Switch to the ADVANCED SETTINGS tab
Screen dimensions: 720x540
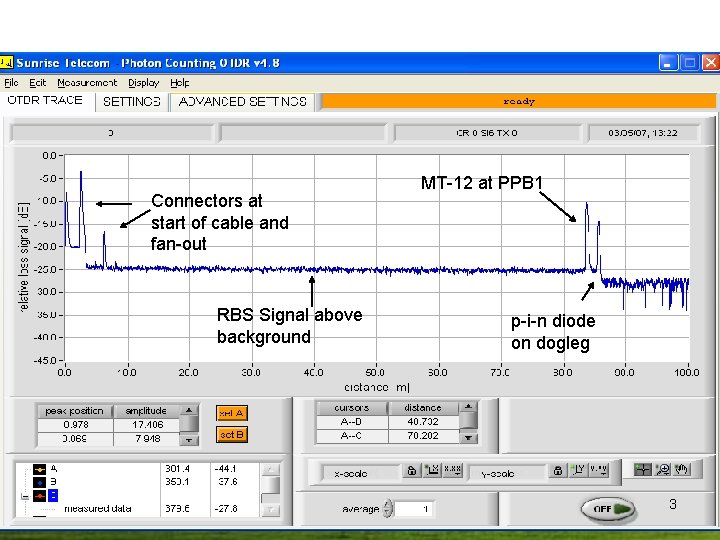[x=242, y=101]
